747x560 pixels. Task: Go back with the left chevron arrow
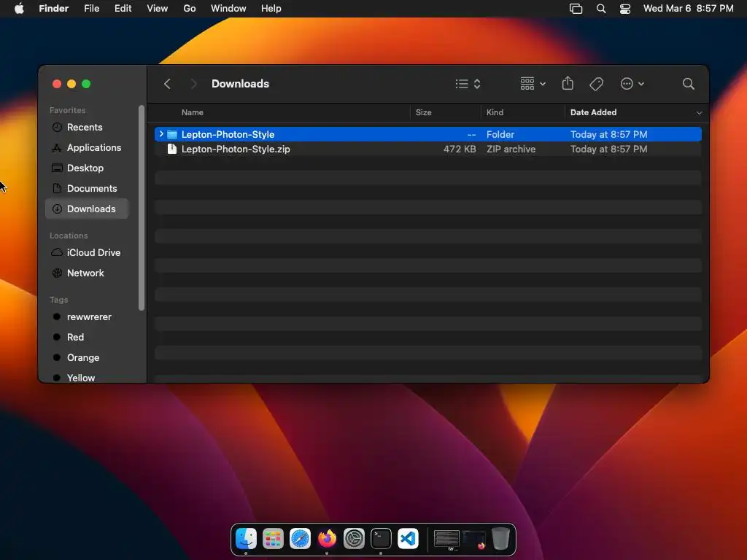167,84
